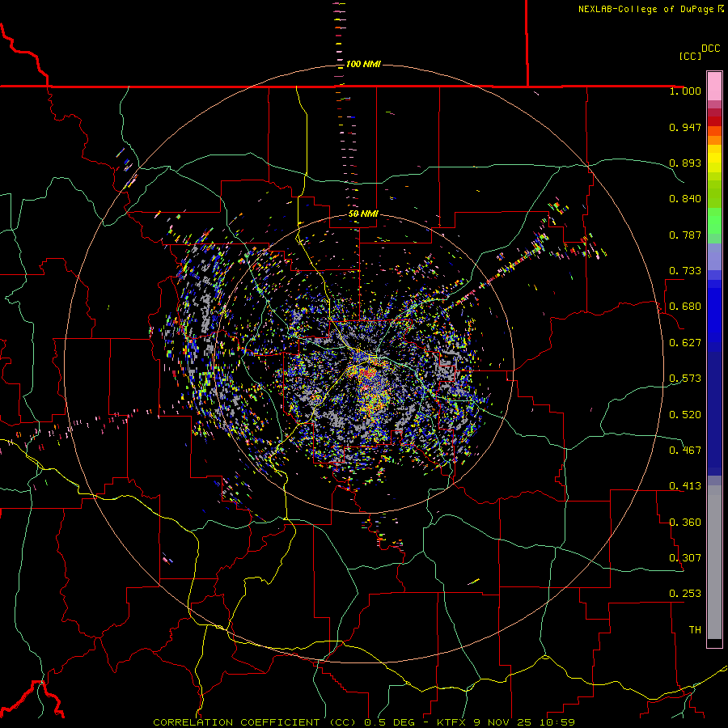Image resolution: width=728 pixels, height=728 pixels.
Task: Click the DCC label above color bar
Action: (x=710, y=49)
